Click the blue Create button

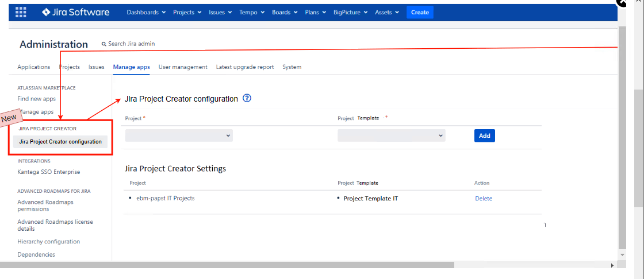[x=420, y=12]
